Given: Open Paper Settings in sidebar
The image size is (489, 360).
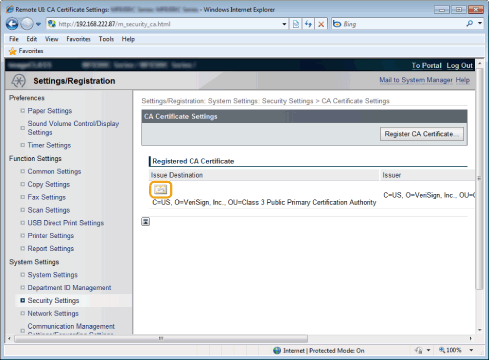Looking at the screenshot, I should (x=50, y=111).
